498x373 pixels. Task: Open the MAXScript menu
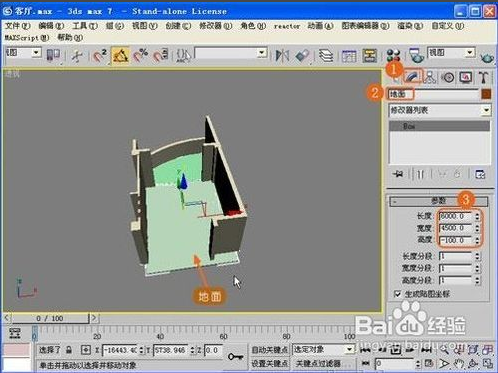[27, 38]
